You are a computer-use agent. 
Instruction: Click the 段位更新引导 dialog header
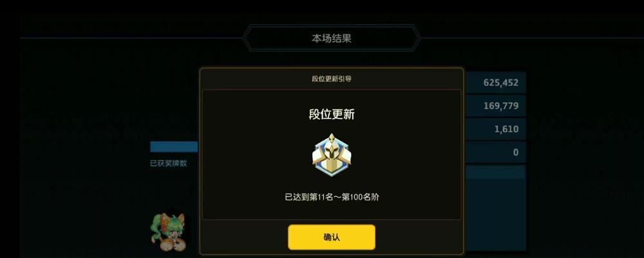pos(332,79)
